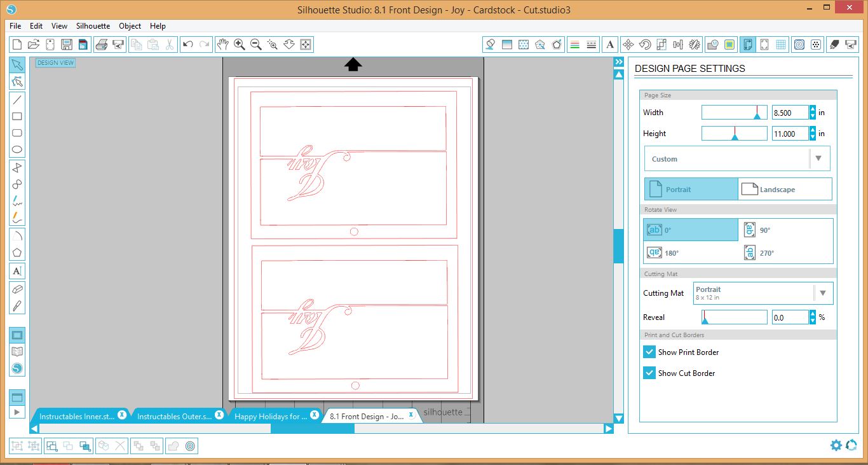Close the Instructables Inner tab
Screen dimensions: 868x465
click(x=121, y=414)
